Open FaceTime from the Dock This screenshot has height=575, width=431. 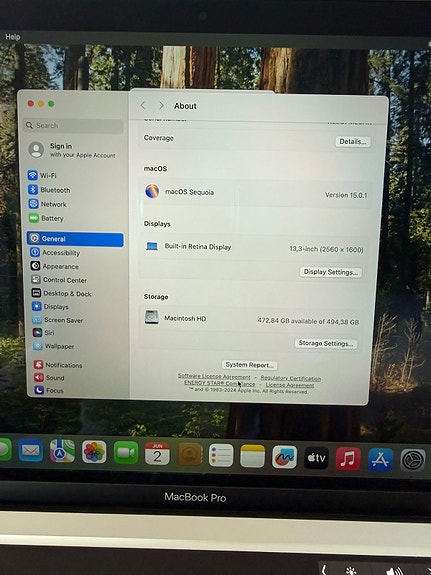click(126, 453)
